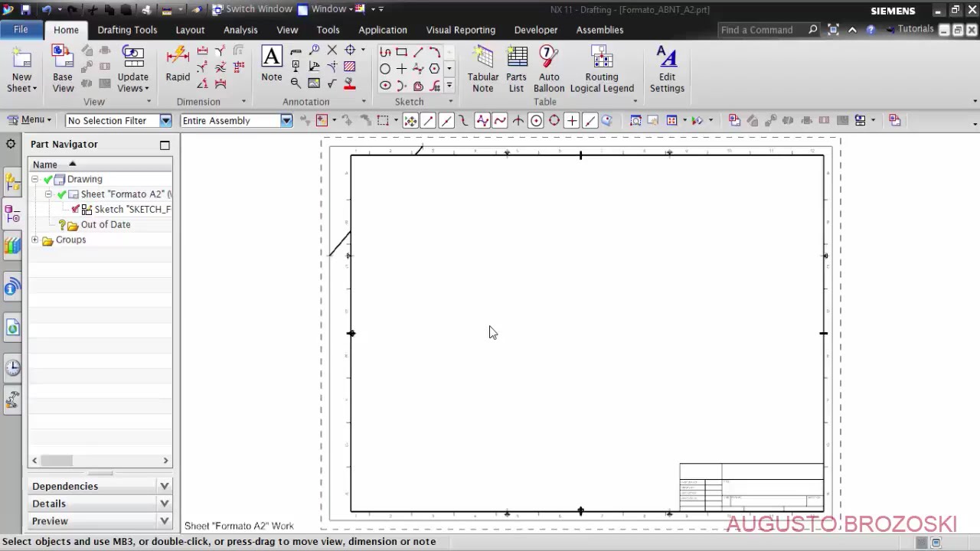
Task: Select the sketch Circle tool
Action: 385,69
